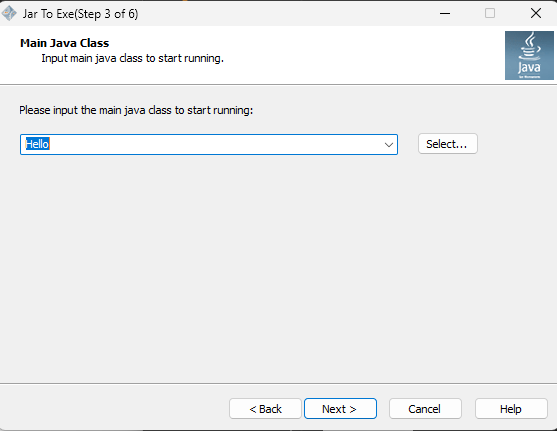Click the empty footer area left of the Back button
This screenshot has width=557, height=431.
coord(114,409)
